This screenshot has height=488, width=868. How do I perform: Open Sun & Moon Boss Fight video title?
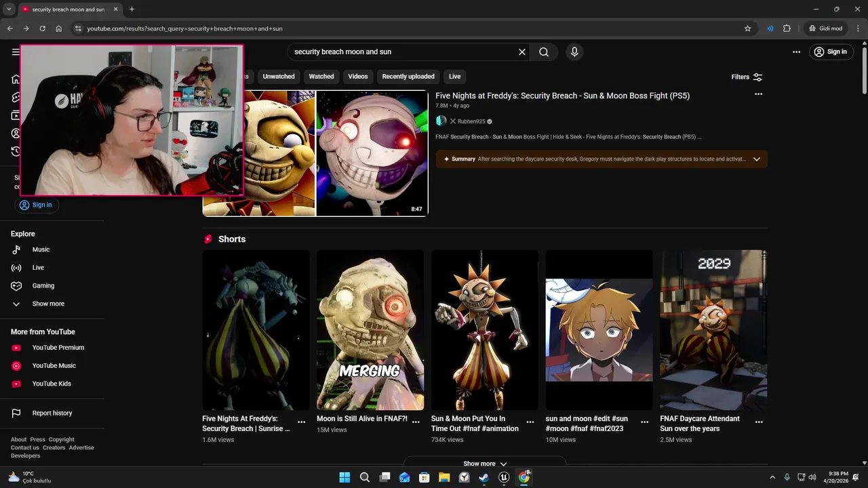pyautogui.click(x=562, y=96)
